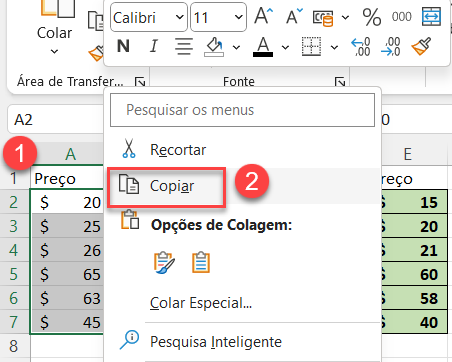Screen dimensions: 452x362
Task: Click the accounting number format icon
Action: coord(323,17)
